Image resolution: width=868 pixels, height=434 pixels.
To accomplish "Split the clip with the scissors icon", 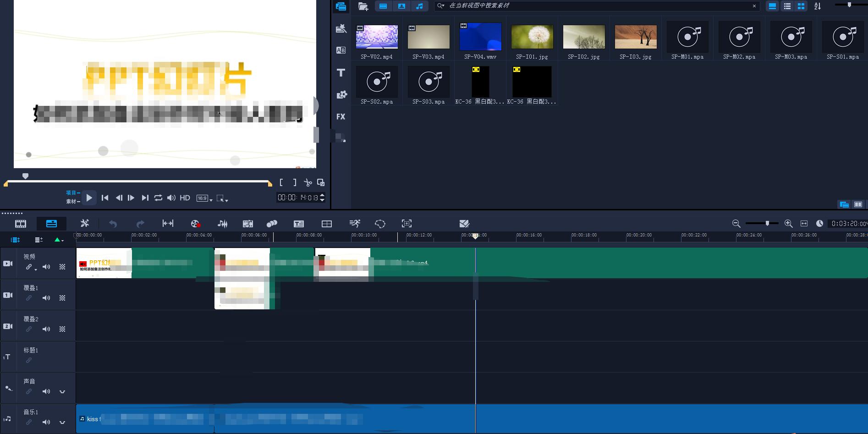I will 308,182.
